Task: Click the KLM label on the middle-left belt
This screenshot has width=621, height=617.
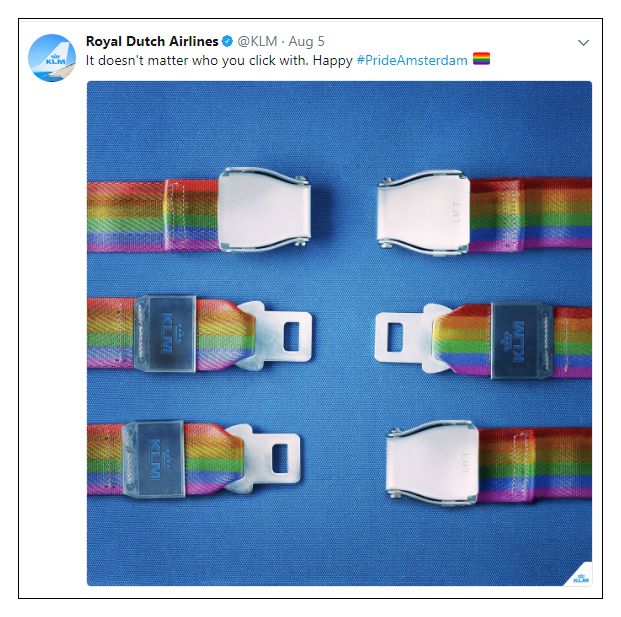Action: 167,333
